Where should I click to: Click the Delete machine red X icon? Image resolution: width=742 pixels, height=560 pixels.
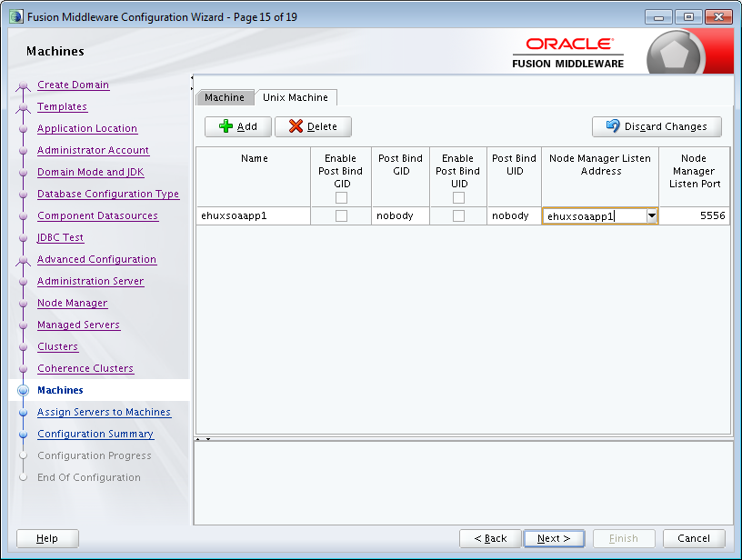(296, 126)
